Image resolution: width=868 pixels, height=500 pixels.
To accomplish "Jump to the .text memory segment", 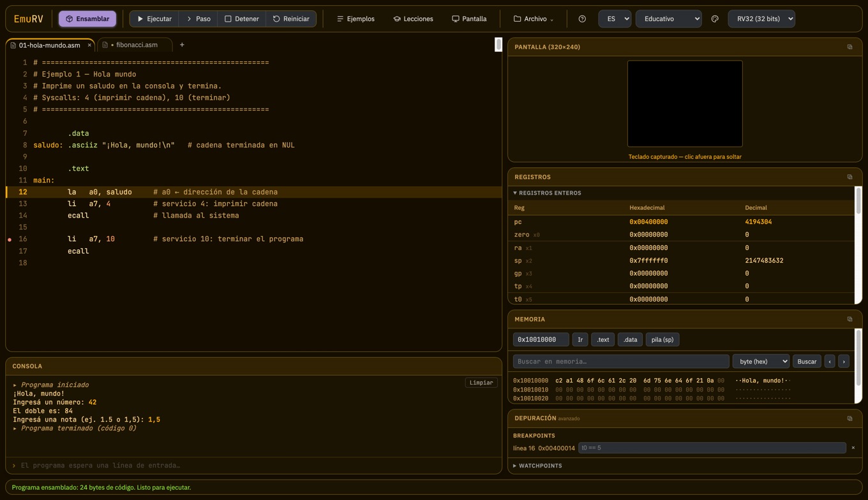I will click(x=602, y=340).
